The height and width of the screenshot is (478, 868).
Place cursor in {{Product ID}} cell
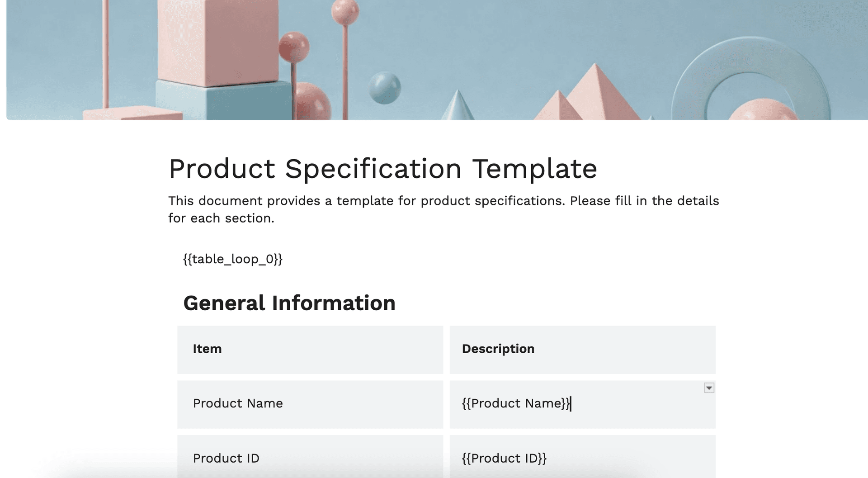click(504, 458)
